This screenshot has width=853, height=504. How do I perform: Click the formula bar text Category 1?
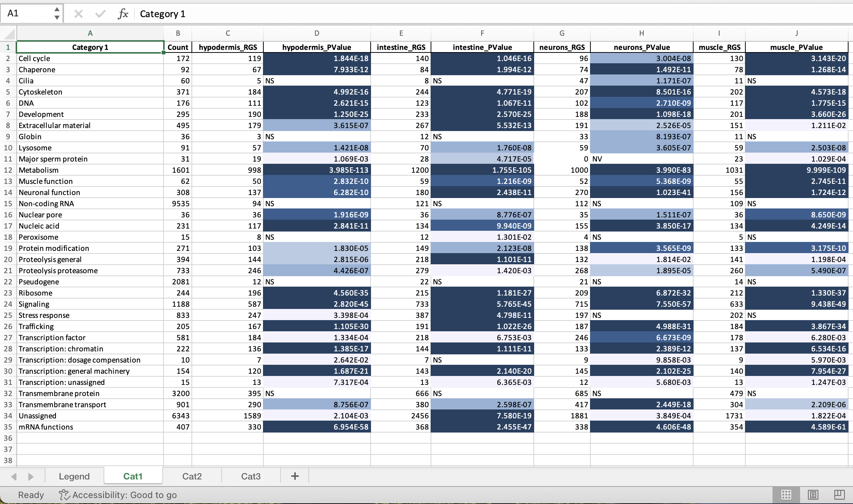click(162, 14)
